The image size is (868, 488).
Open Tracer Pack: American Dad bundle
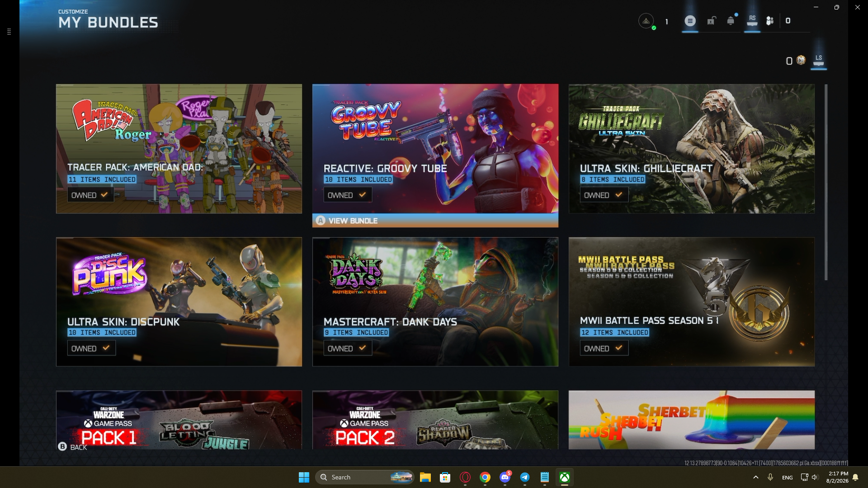pyautogui.click(x=179, y=149)
